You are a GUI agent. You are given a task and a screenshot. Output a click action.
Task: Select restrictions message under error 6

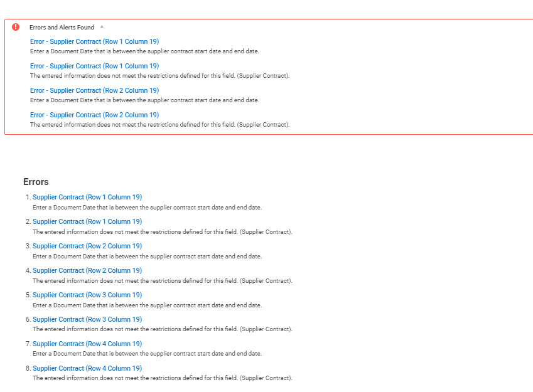pyautogui.click(x=163, y=329)
